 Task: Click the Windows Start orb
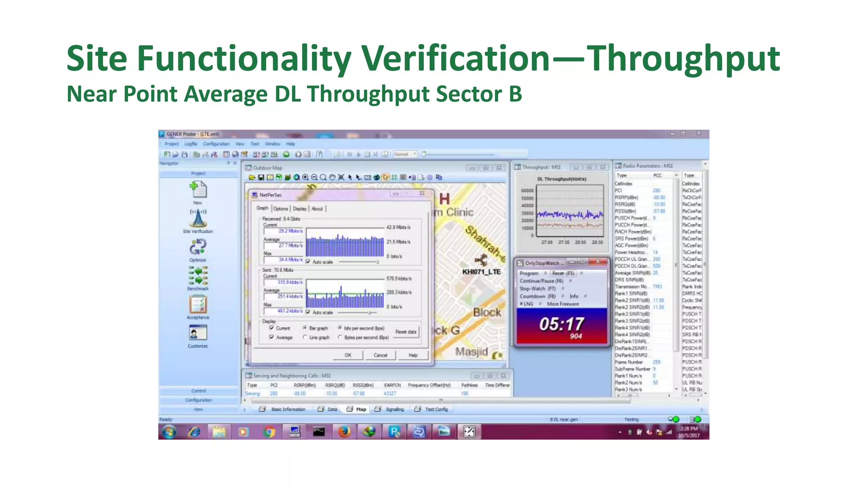pos(169,432)
